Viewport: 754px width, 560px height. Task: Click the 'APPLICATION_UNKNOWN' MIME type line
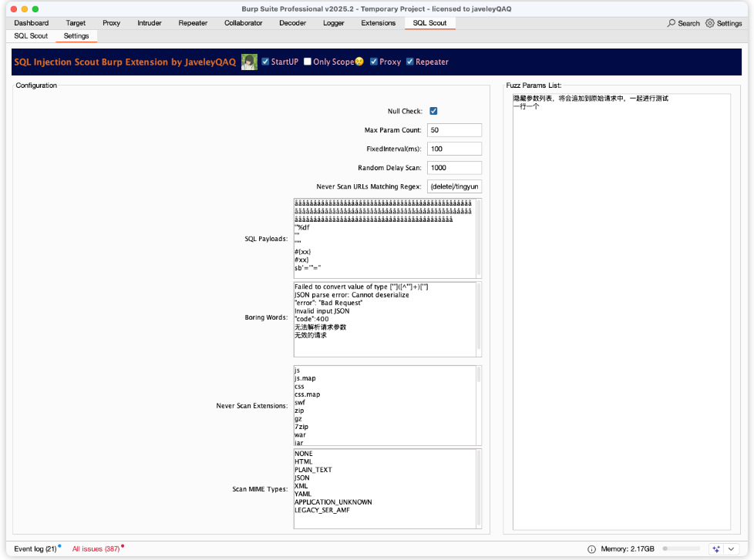point(333,502)
